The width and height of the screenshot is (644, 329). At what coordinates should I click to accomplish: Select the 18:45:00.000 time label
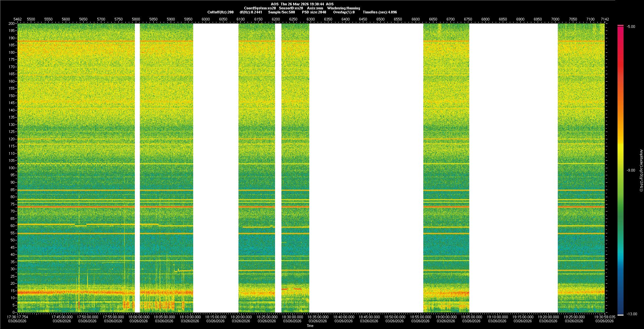pyautogui.click(x=369, y=317)
